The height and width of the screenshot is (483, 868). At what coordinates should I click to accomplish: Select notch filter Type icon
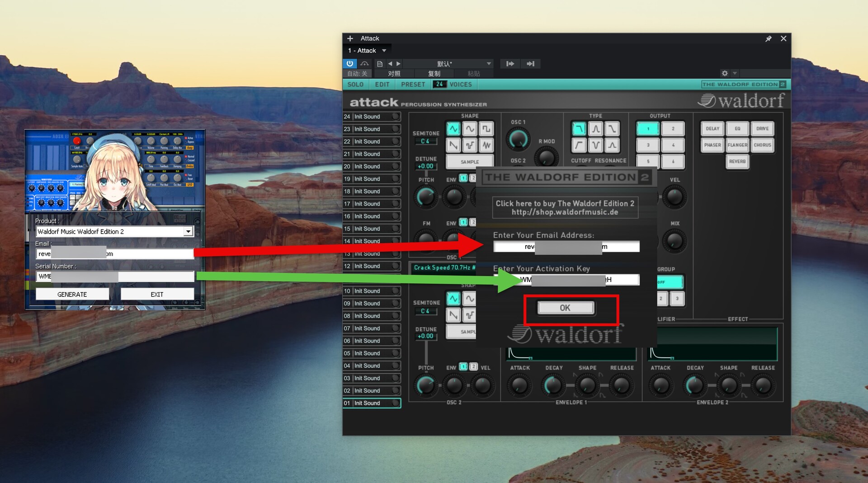[x=595, y=145]
